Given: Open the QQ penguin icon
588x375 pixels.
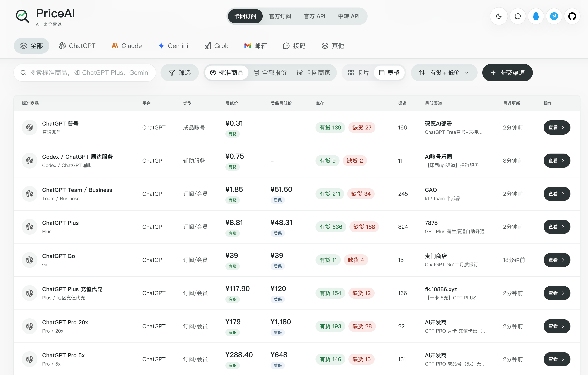Looking at the screenshot, I should pyautogui.click(x=536, y=16).
